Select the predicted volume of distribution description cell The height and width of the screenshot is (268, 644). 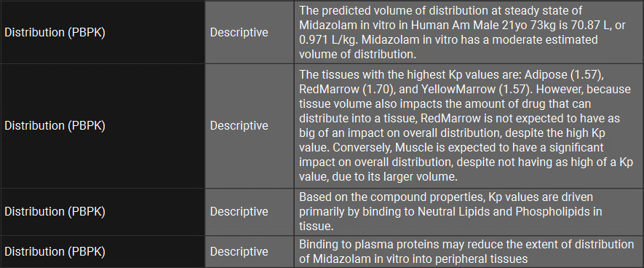(x=469, y=32)
